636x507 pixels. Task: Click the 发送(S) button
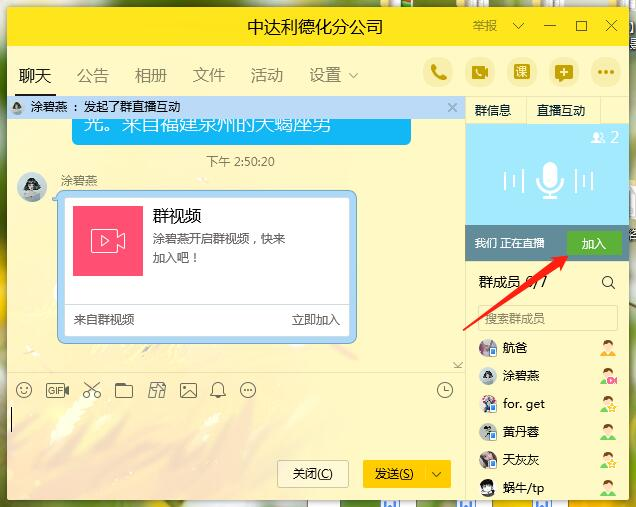[394, 474]
